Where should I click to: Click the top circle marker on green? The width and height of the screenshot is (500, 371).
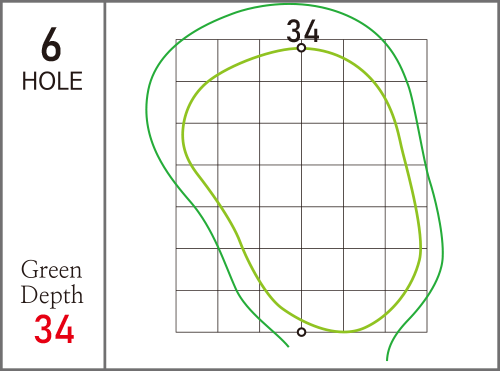tap(301, 48)
